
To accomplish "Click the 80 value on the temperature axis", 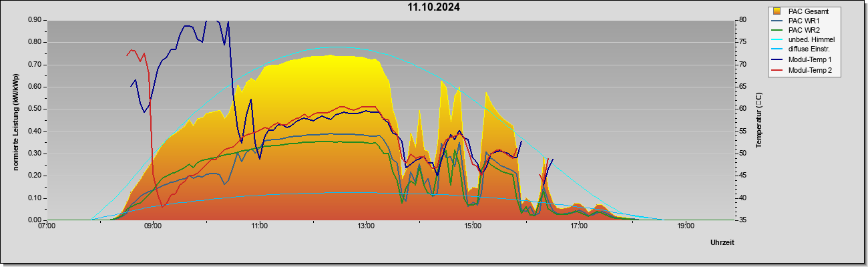I will [743, 20].
